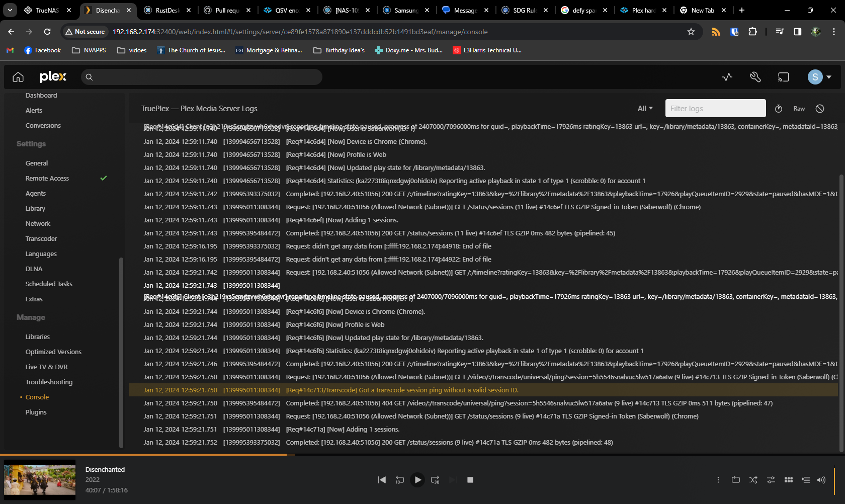845x504 pixels.
Task: Open the Plex Activity icon
Action: 727,77
